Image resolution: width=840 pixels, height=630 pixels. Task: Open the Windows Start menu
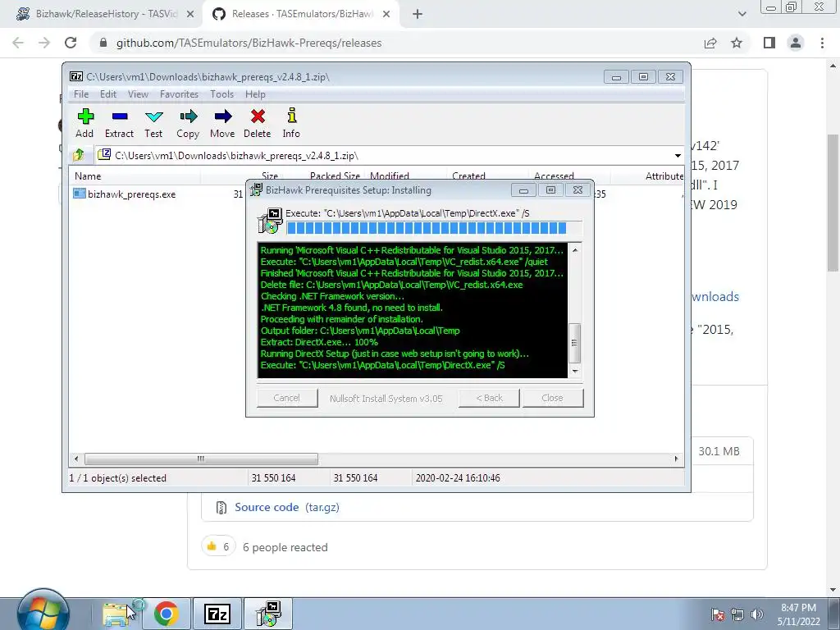[43, 612]
